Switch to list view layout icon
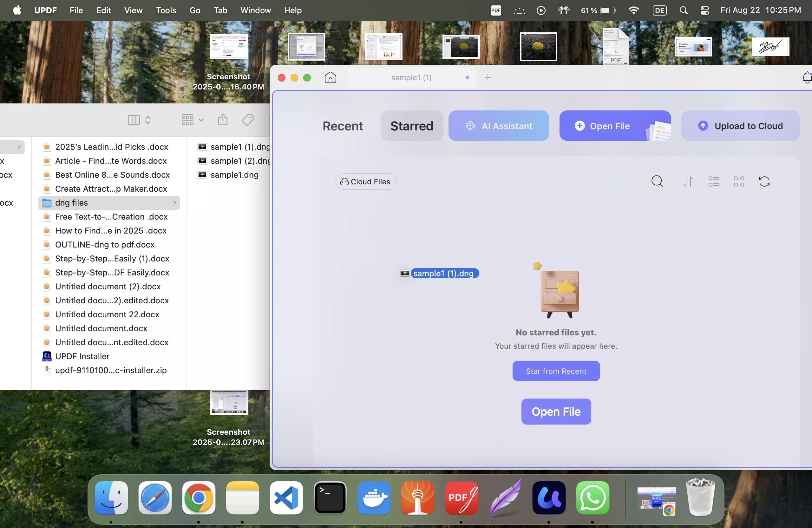Image resolution: width=812 pixels, height=528 pixels. point(713,181)
